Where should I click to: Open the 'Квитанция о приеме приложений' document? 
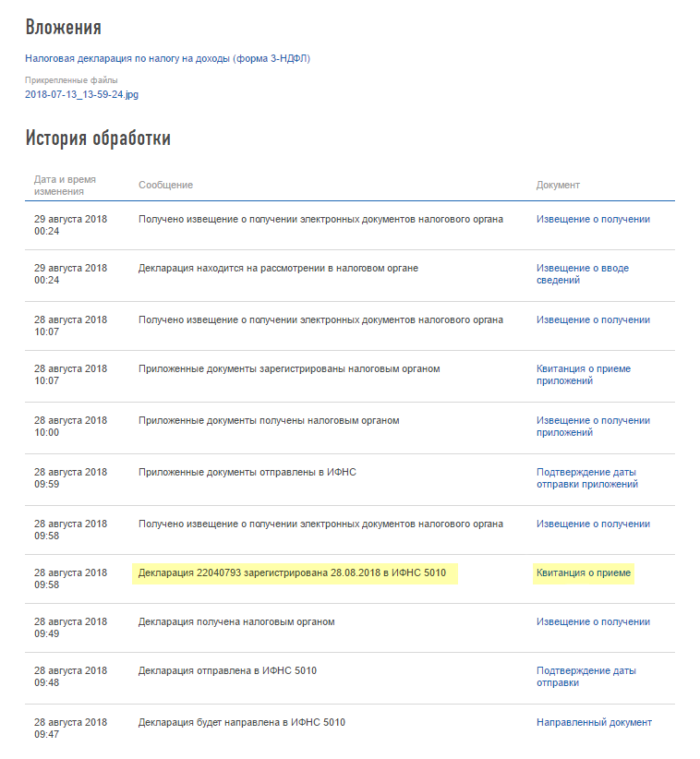tap(584, 375)
